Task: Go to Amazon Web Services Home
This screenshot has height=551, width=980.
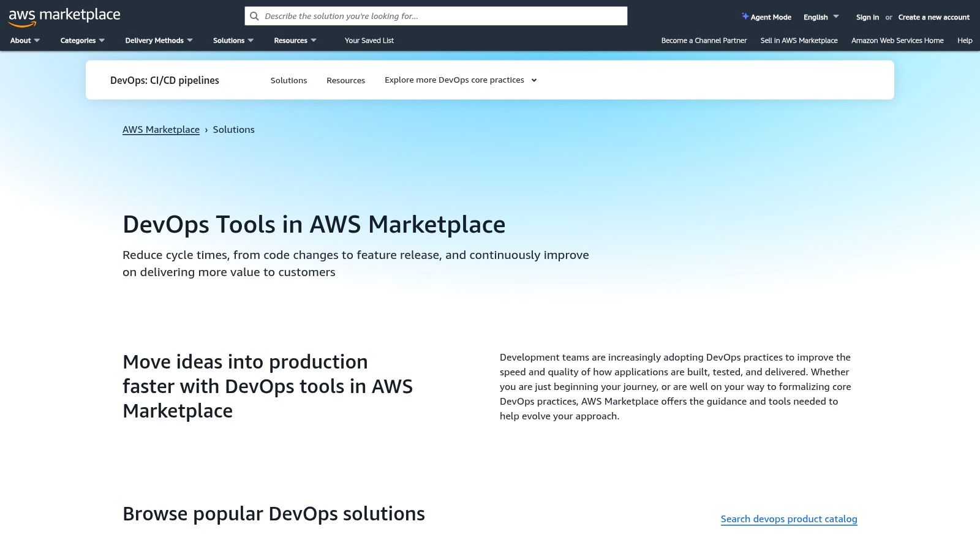Action: 897,40
